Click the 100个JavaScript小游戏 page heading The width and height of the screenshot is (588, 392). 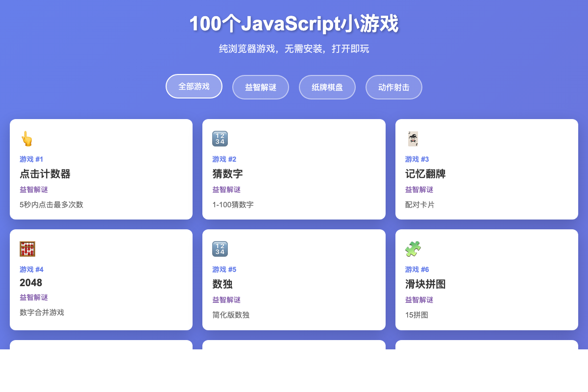coord(294,24)
